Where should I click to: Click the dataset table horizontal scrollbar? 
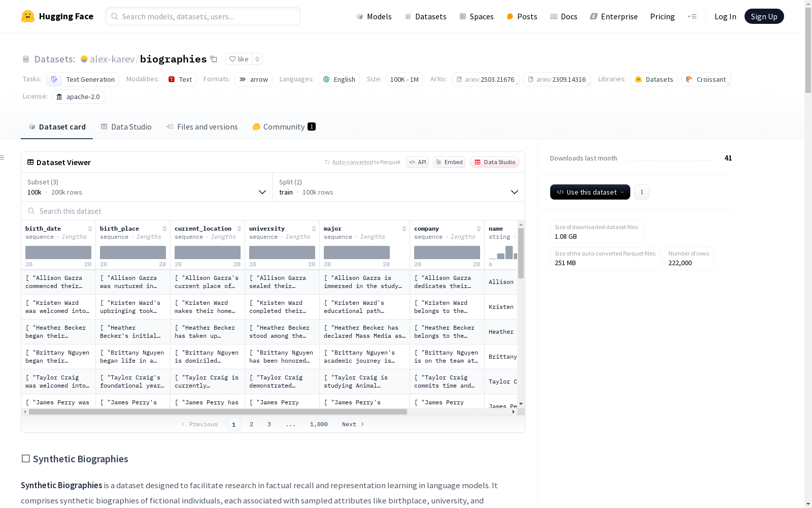pos(218,411)
